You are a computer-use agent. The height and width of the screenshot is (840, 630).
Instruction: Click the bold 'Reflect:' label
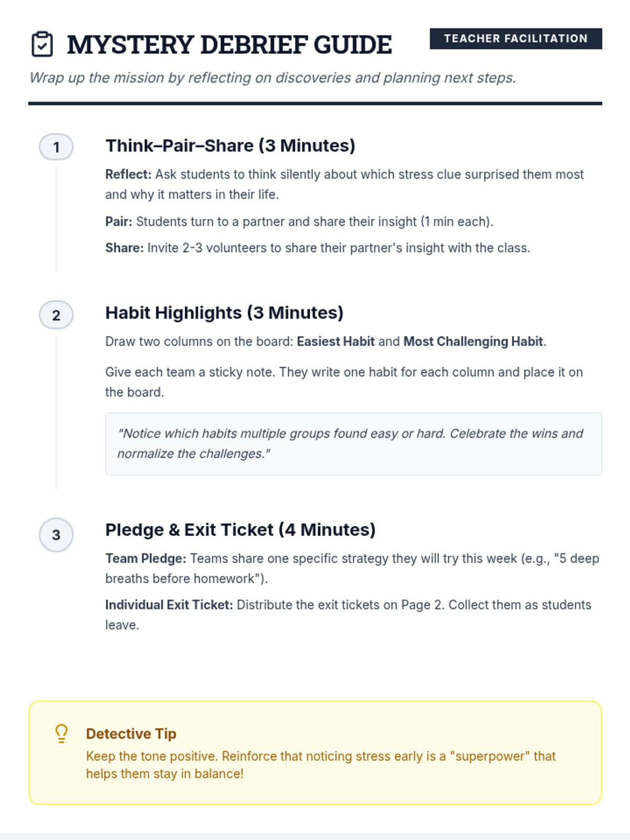click(x=128, y=174)
